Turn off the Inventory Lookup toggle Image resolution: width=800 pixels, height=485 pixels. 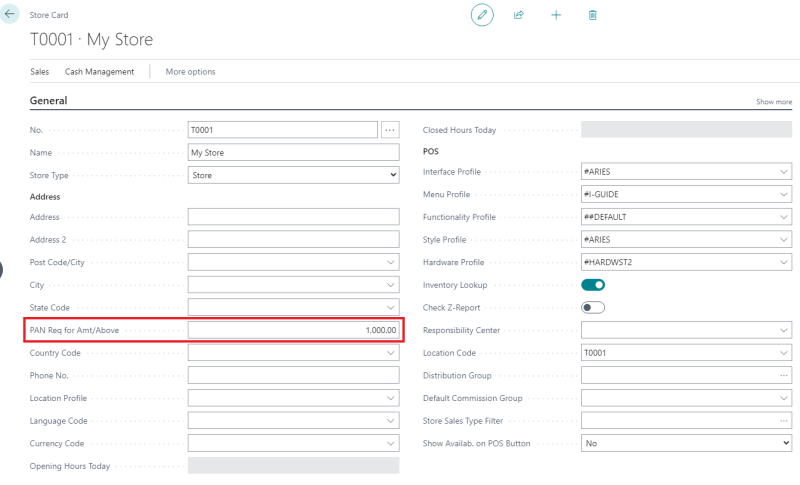(x=593, y=285)
